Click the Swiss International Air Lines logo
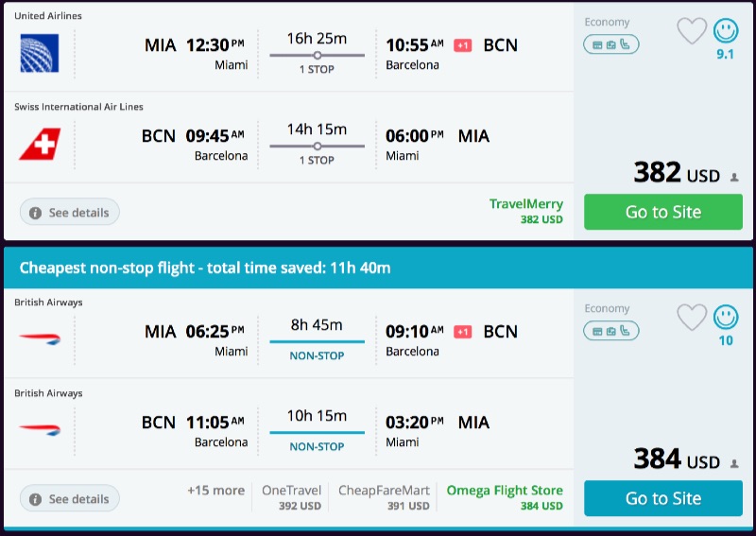The height and width of the screenshot is (536, 756). tap(39, 144)
